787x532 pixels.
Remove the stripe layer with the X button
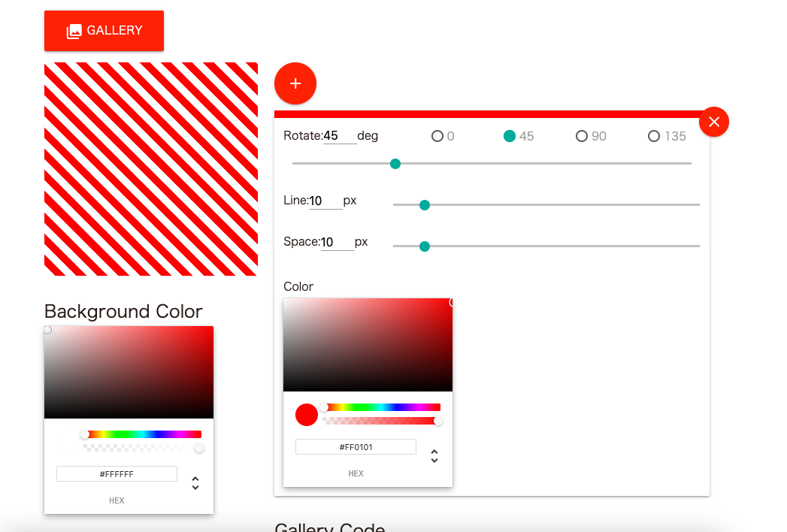pos(713,122)
